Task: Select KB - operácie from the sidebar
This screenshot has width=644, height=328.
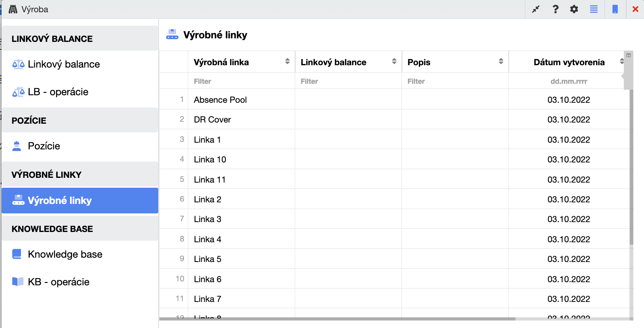Action: pyautogui.click(x=59, y=282)
